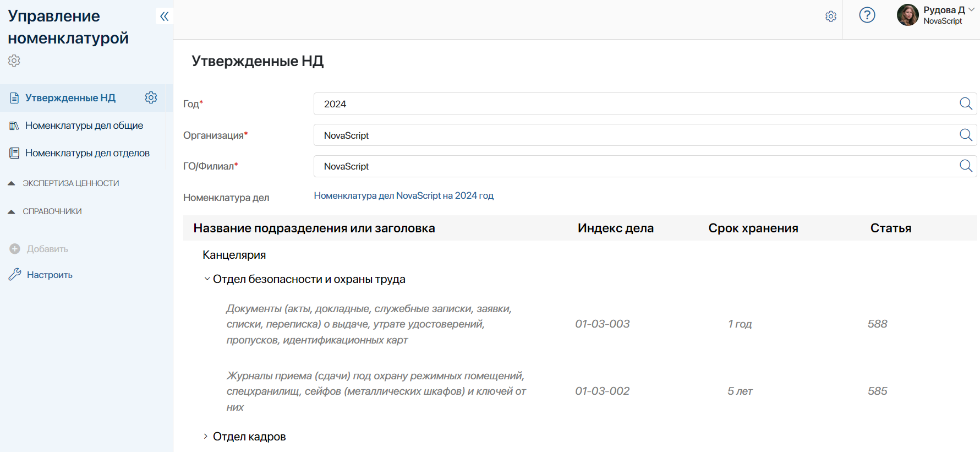Click Настроить in the sidebar
The width and height of the screenshot is (980, 452).
click(x=50, y=275)
